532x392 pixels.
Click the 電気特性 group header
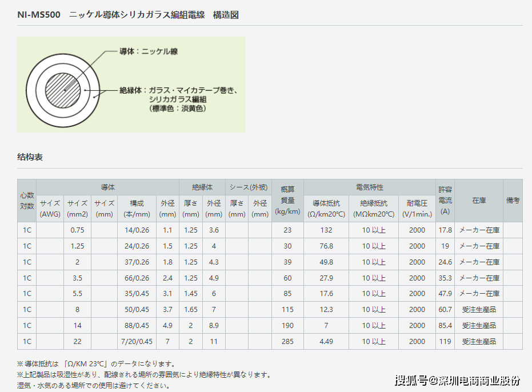point(370,187)
